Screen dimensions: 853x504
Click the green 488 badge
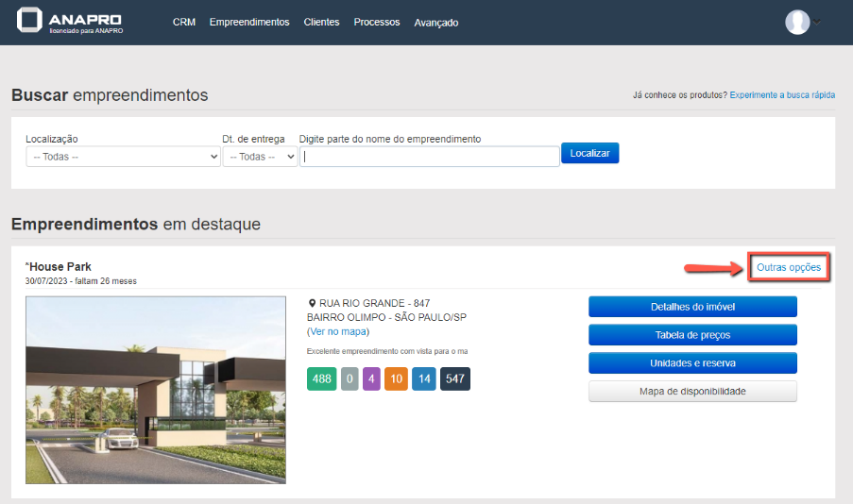coord(321,379)
